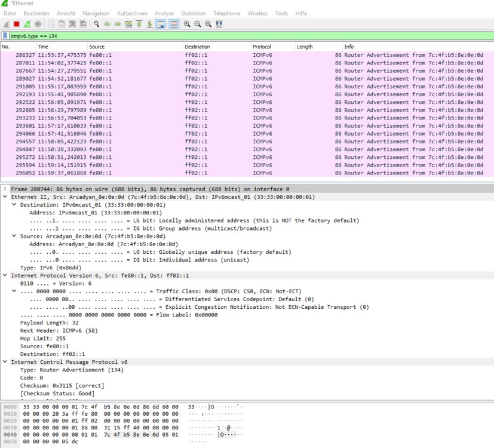This screenshot has height=448, width=494.
Task: Open the Statistiken menu
Action: pyautogui.click(x=193, y=13)
